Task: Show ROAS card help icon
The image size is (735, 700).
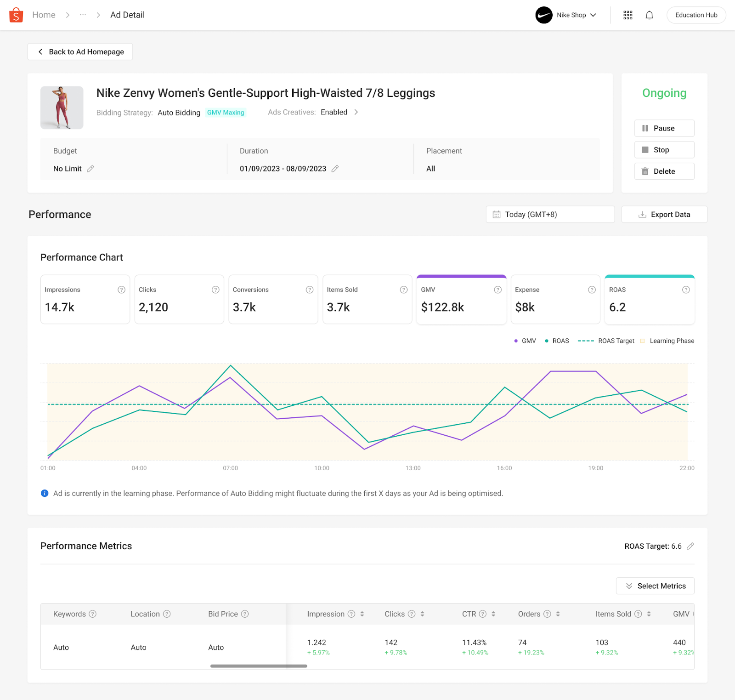Action: pyautogui.click(x=686, y=290)
